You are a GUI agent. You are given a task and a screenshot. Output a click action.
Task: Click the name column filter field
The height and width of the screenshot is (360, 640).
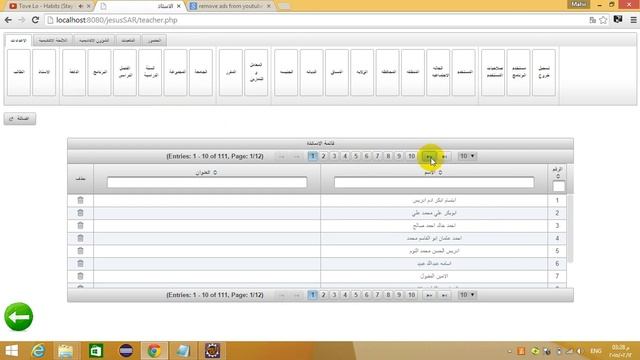(434, 182)
